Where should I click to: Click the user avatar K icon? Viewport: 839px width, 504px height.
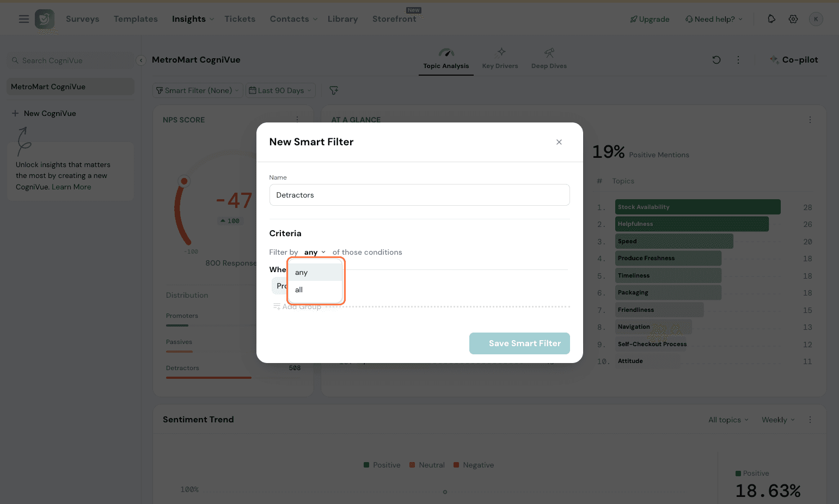(816, 19)
